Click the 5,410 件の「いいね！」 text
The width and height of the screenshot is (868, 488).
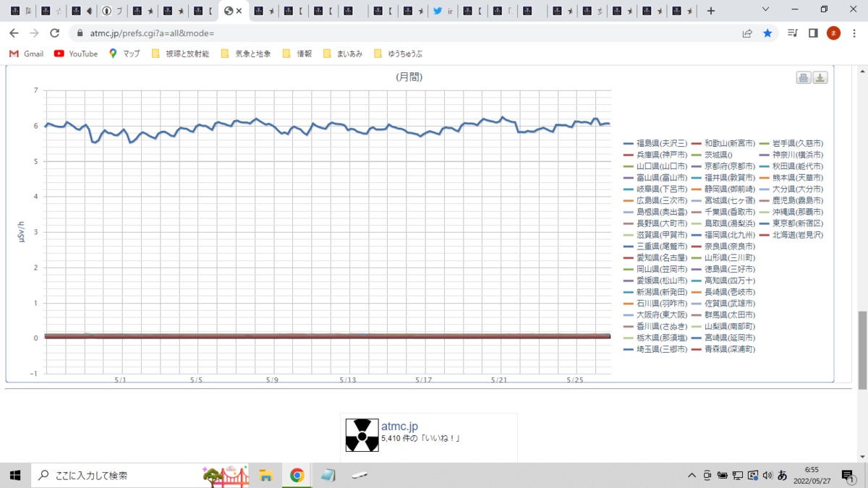pyautogui.click(x=421, y=439)
